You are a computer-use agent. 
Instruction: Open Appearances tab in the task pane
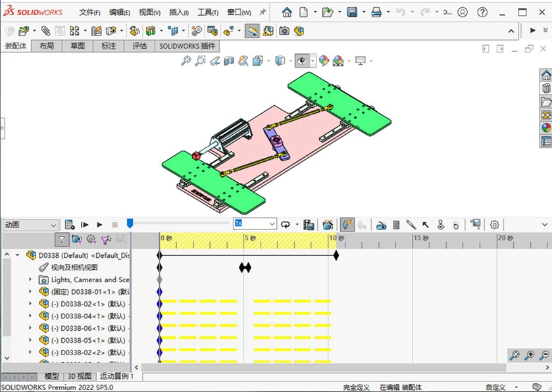pyautogui.click(x=545, y=128)
